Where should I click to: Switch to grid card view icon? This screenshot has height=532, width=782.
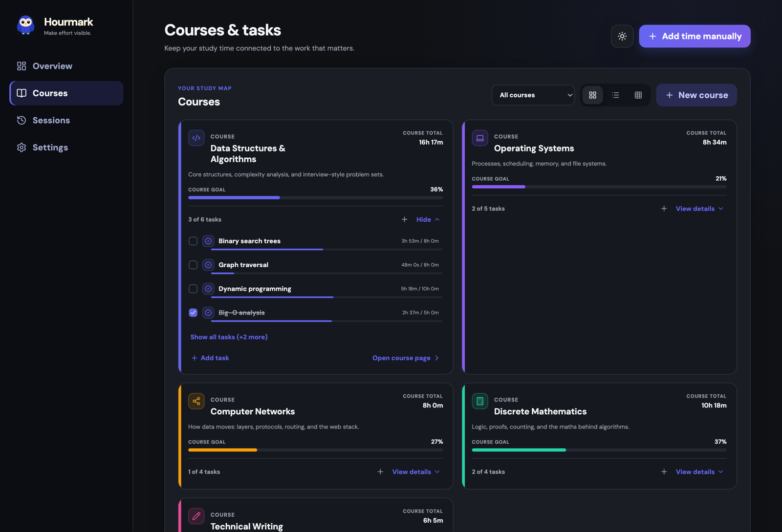pyautogui.click(x=592, y=95)
